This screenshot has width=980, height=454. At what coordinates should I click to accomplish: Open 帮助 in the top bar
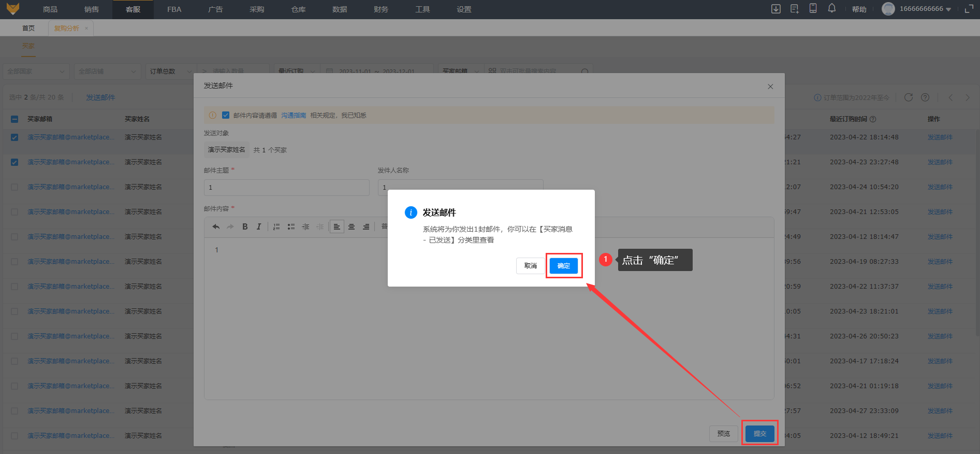click(859, 9)
